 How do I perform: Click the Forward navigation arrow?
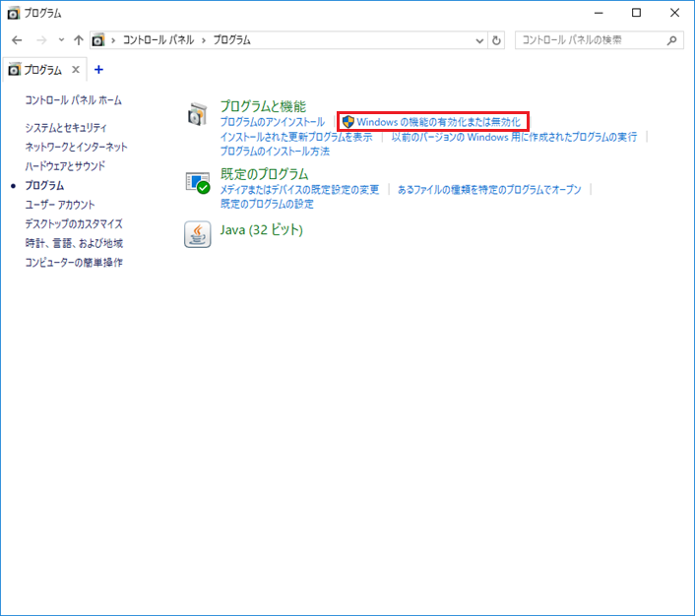point(41,40)
